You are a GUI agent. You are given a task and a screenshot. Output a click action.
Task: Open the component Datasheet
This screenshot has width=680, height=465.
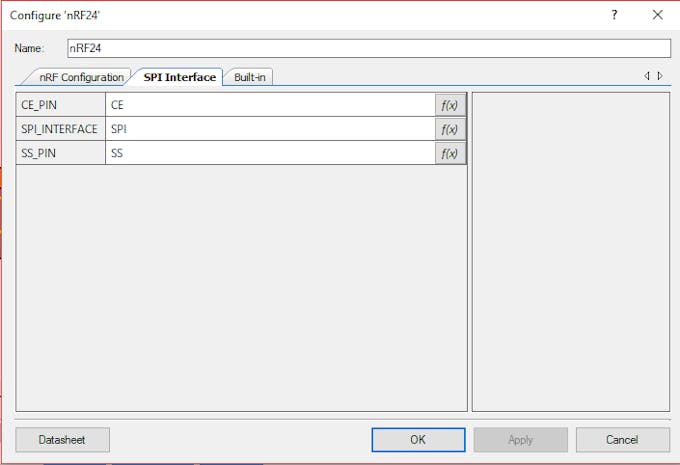coord(62,440)
